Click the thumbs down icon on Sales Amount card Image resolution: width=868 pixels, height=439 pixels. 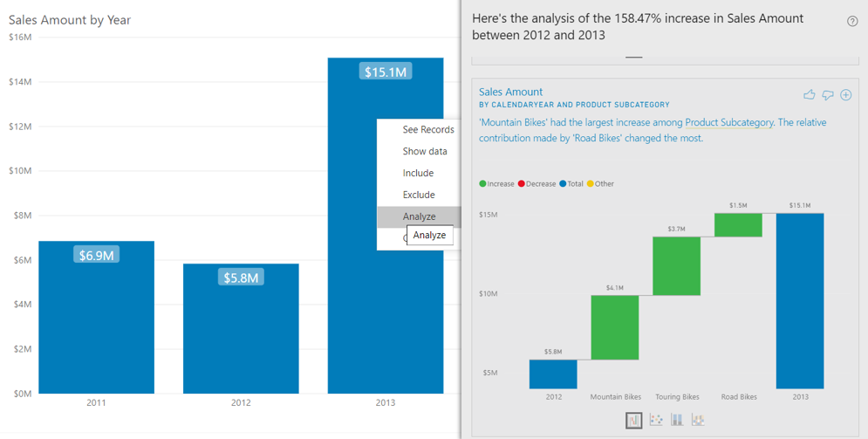(828, 95)
